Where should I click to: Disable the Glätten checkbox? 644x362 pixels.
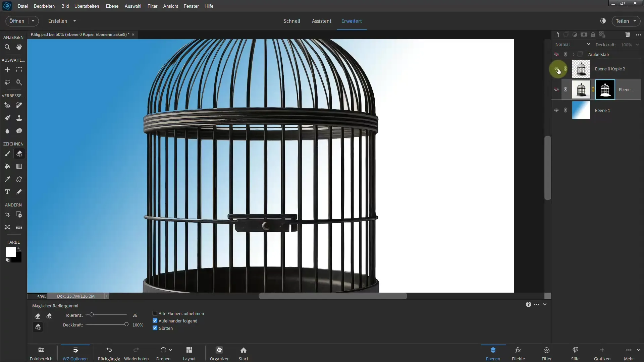coord(155,328)
